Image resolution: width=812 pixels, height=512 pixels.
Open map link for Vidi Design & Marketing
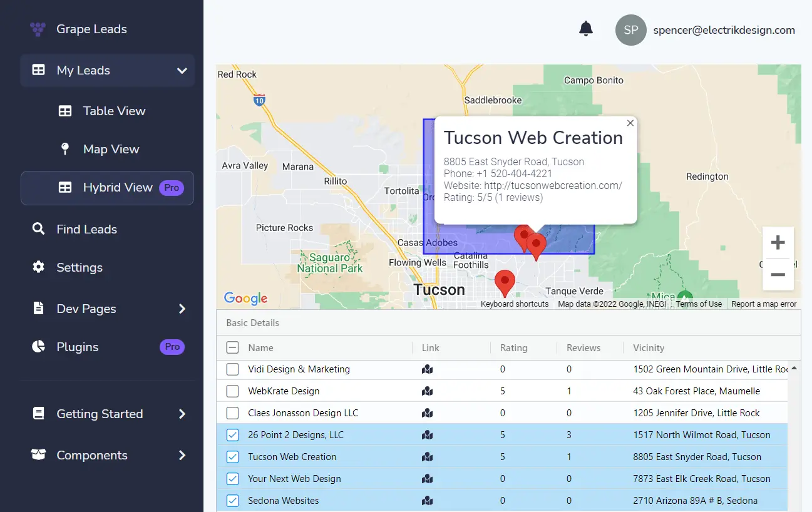(x=428, y=369)
